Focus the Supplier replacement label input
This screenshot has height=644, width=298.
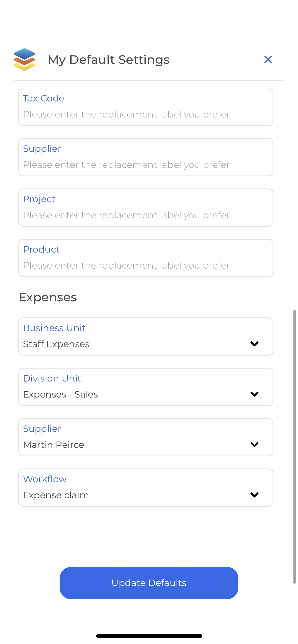146,157
